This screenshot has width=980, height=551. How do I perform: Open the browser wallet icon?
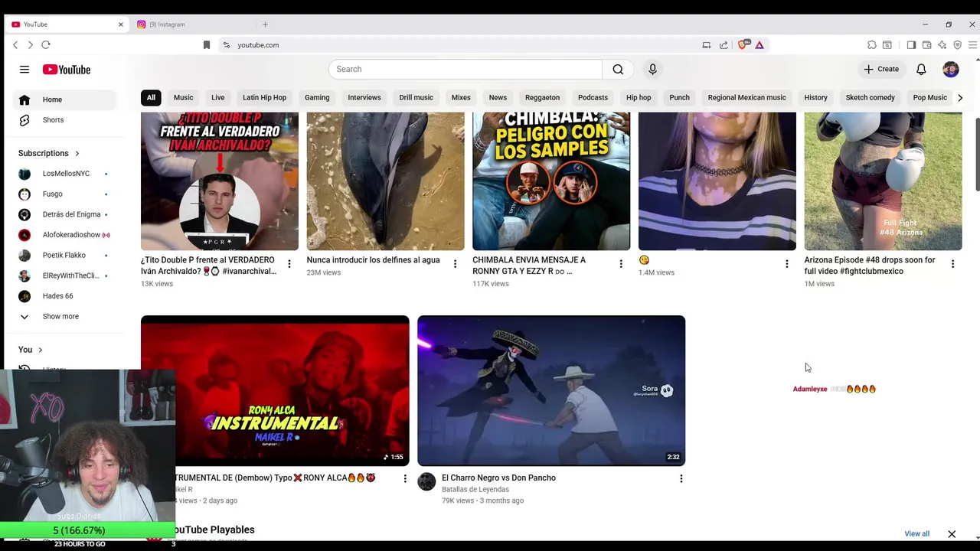click(926, 45)
